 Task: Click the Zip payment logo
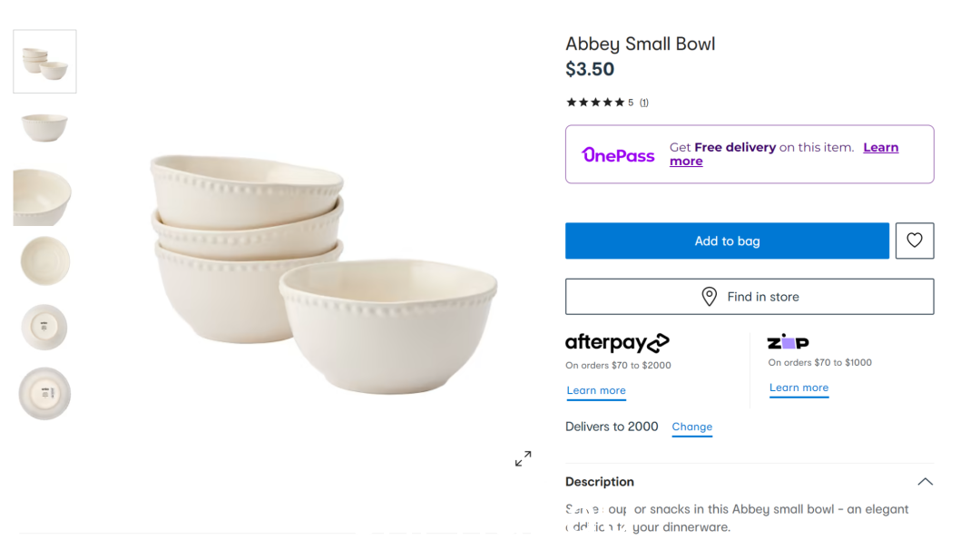point(788,342)
